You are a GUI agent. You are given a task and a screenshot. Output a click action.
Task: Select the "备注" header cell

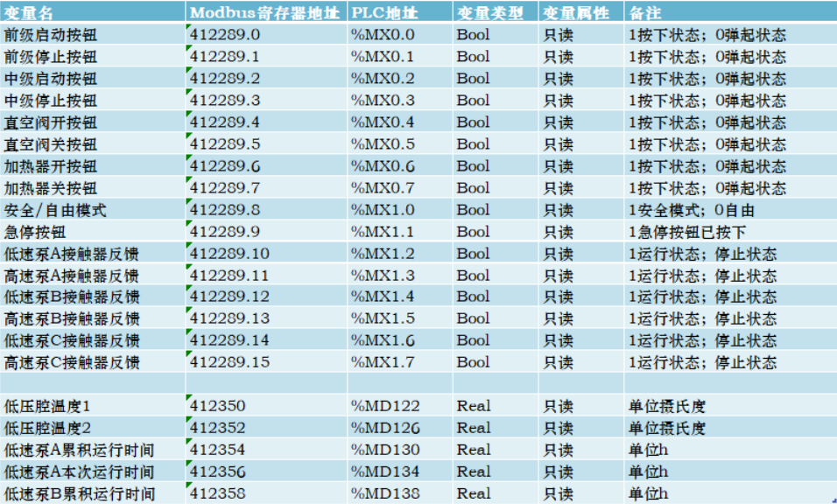point(646,13)
